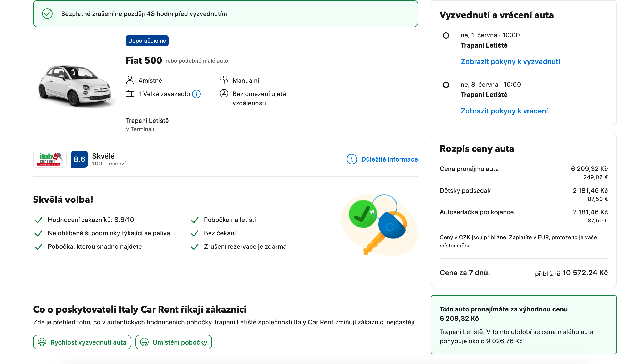Open the Důležité informace link

point(389,159)
